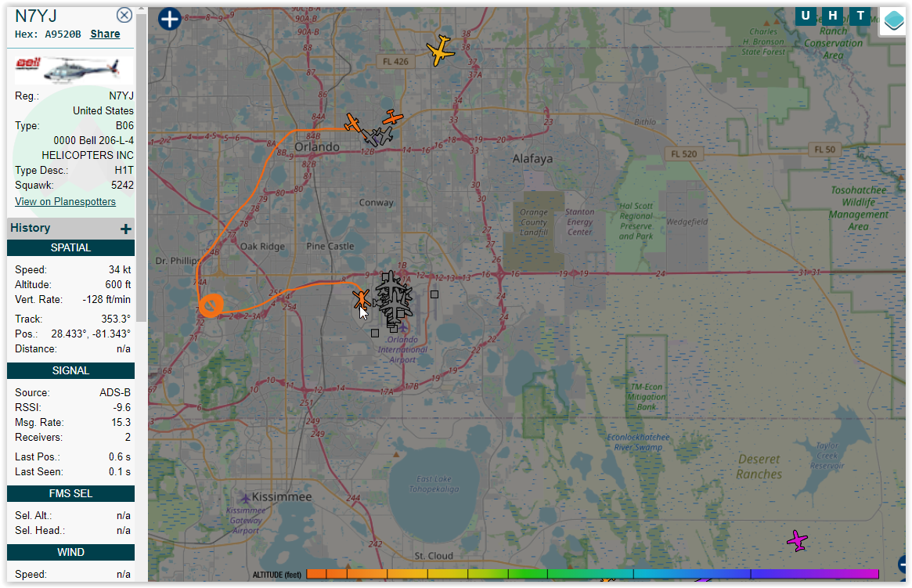
Task: Click the Last Seen value 0.1 s
Action: 120,471
